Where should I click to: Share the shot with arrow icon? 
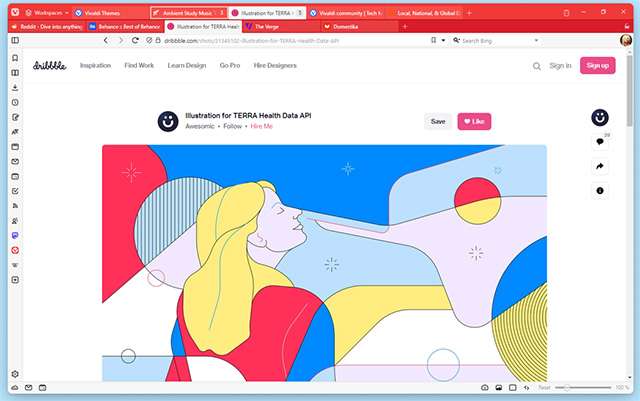coord(600,166)
